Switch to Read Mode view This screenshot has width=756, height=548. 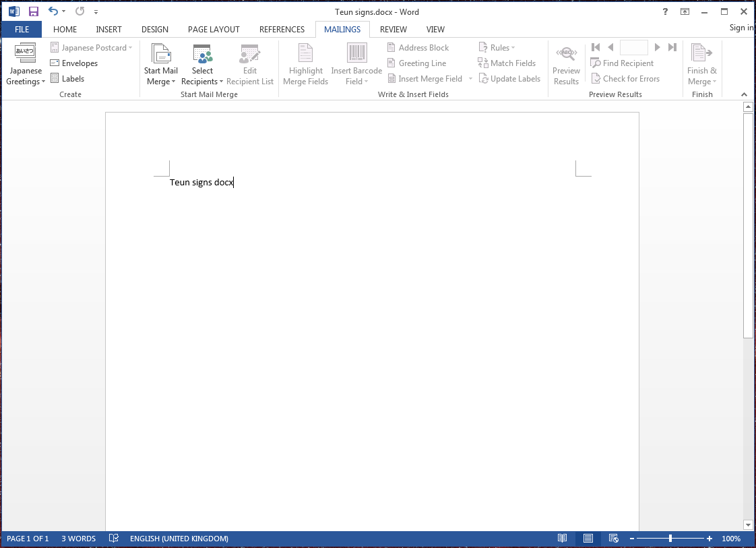point(562,539)
